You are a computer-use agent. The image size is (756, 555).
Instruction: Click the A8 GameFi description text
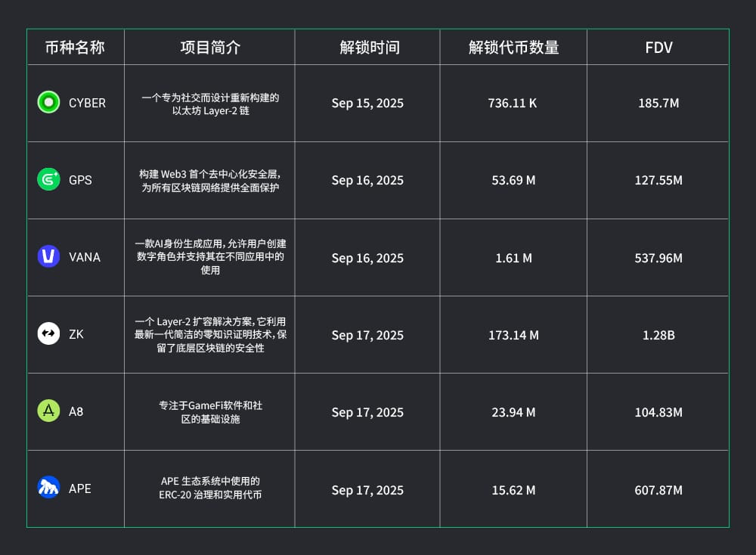point(210,412)
